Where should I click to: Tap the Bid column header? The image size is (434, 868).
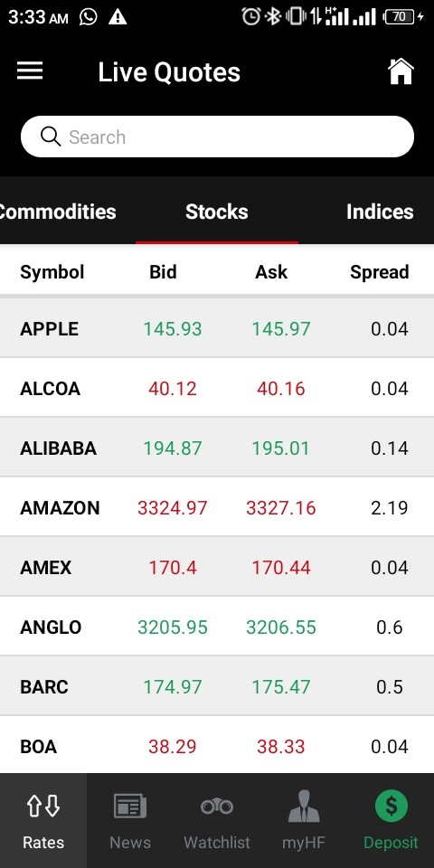pos(163,272)
